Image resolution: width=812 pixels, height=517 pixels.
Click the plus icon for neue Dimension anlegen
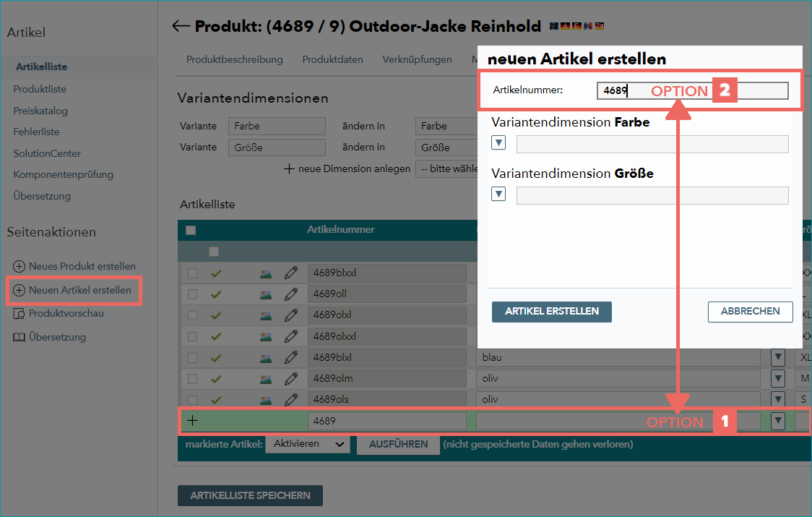pos(289,169)
